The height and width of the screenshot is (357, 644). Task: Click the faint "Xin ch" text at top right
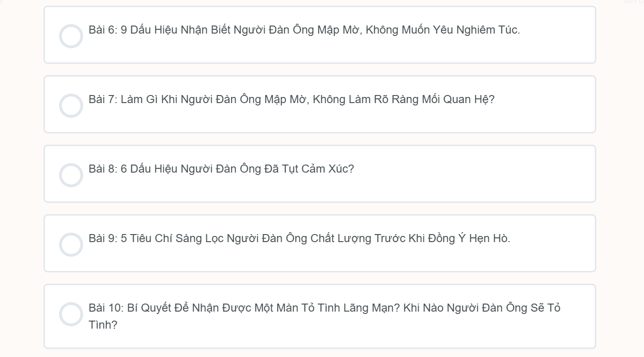(x=633, y=2)
